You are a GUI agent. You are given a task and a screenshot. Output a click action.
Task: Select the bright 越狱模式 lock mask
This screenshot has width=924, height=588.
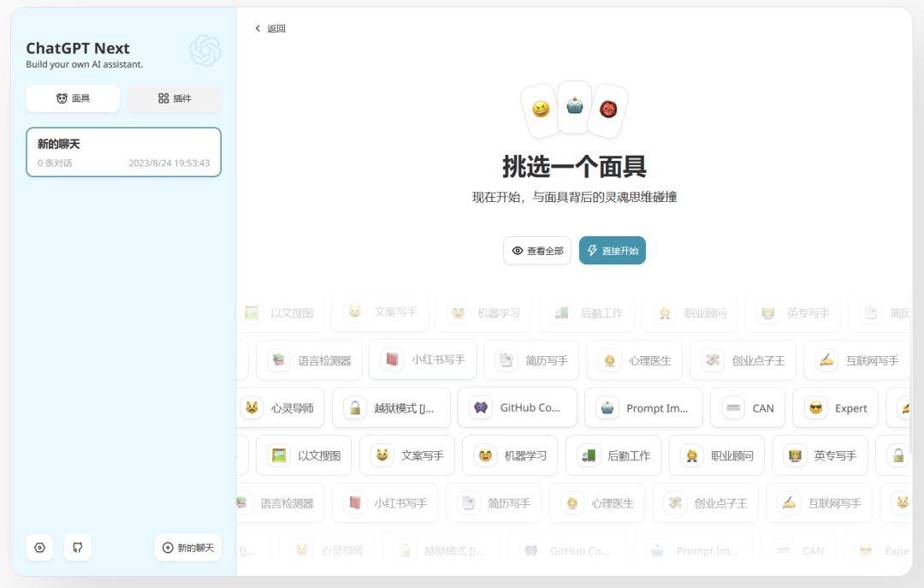[391, 408]
